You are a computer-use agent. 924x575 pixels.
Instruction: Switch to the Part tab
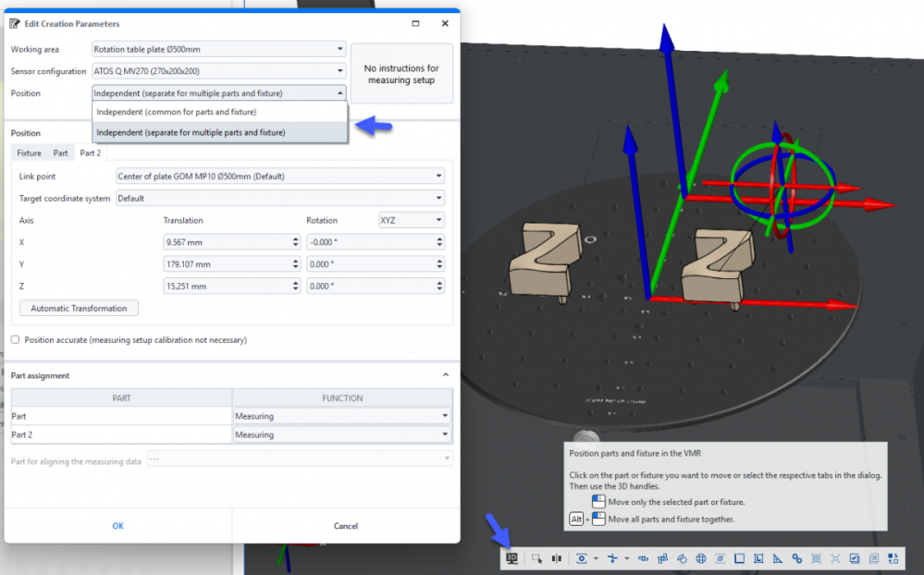pos(60,153)
